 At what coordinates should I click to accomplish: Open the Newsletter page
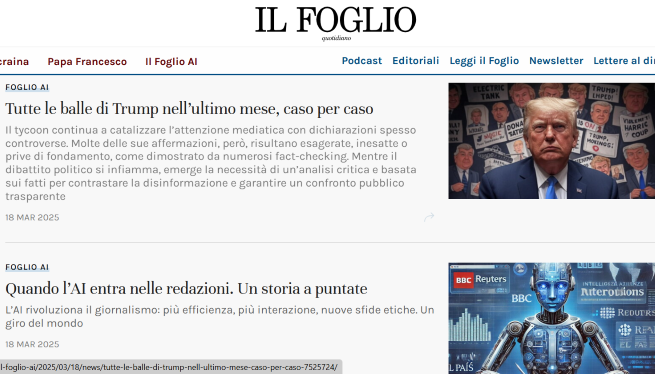click(x=556, y=61)
